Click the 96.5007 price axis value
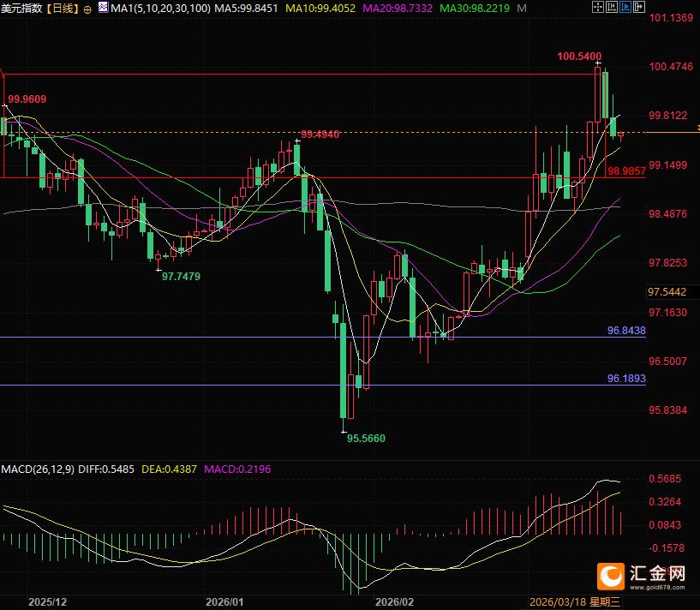This screenshot has width=700, height=610. point(668,361)
